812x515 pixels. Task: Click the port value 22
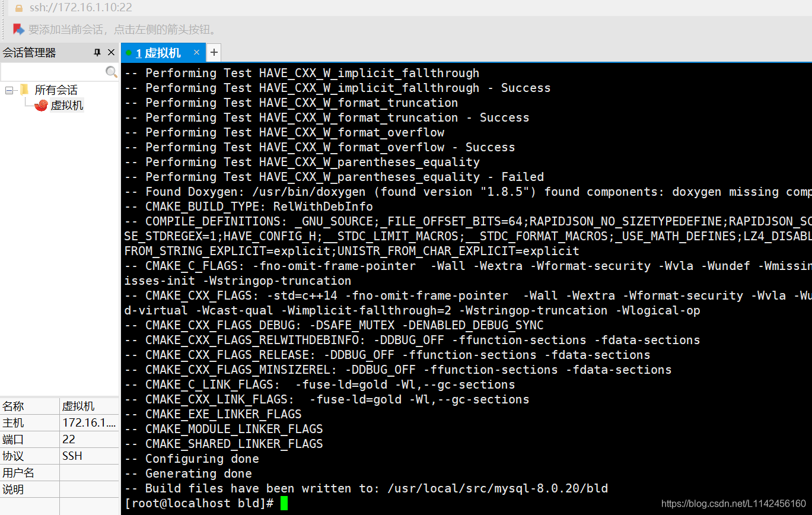pos(69,440)
